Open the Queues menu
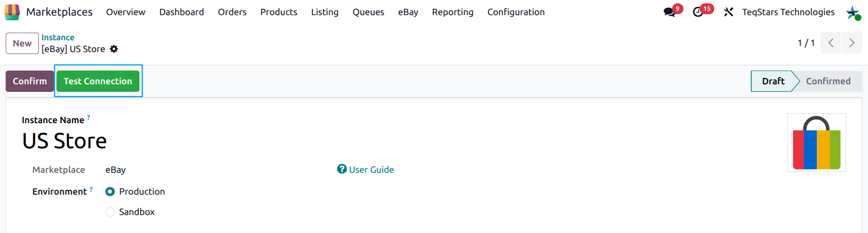Screen dimensions: 868x233 pyautogui.click(x=369, y=12)
